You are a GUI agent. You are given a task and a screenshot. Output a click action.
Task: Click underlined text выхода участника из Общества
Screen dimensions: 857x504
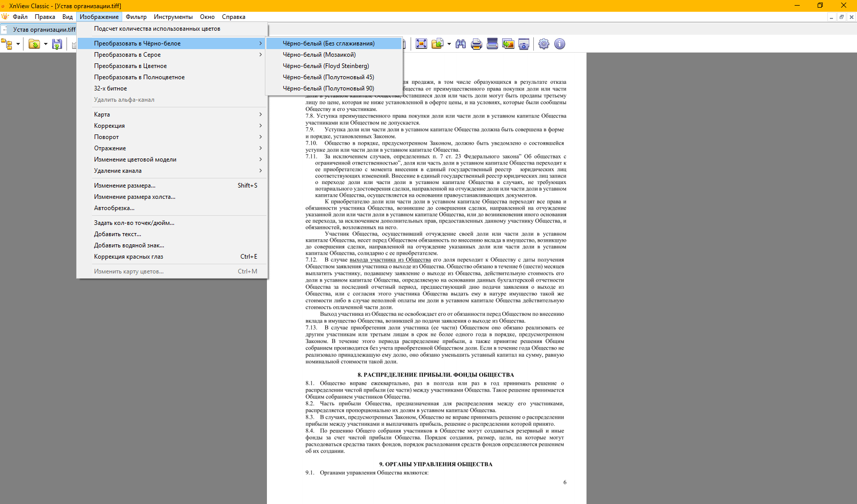pyautogui.click(x=390, y=260)
